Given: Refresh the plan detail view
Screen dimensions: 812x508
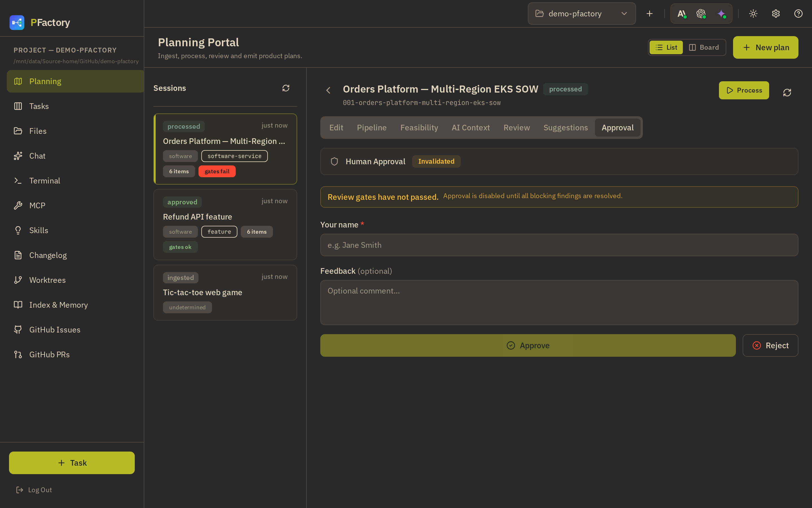Looking at the screenshot, I should 787,92.
